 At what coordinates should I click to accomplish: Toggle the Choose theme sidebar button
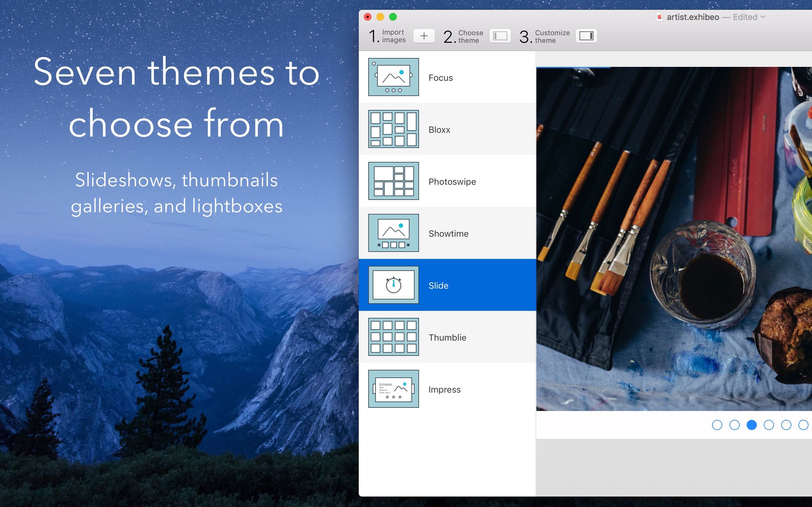(x=500, y=36)
